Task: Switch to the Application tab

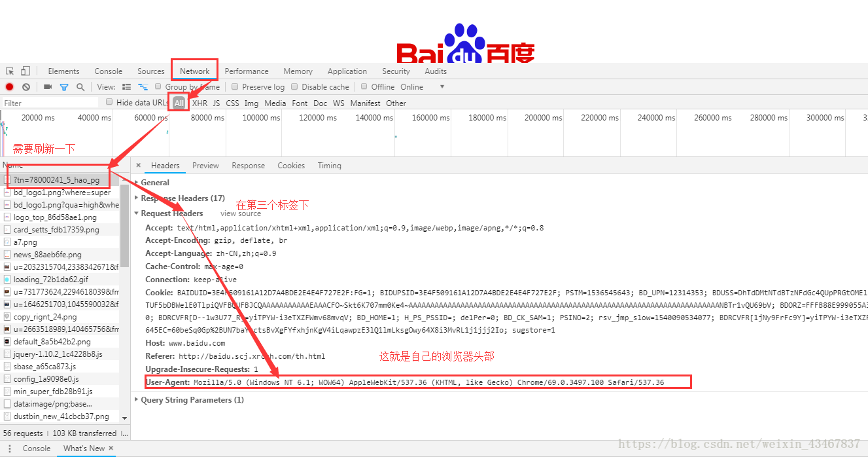Action: point(347,71)
